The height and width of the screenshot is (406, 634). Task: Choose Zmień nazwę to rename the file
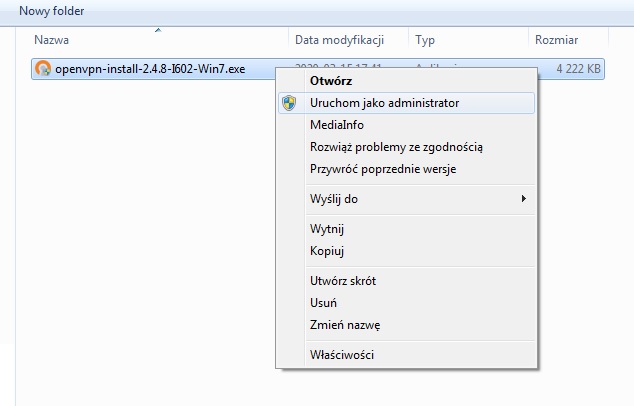[x=345, y=325]
